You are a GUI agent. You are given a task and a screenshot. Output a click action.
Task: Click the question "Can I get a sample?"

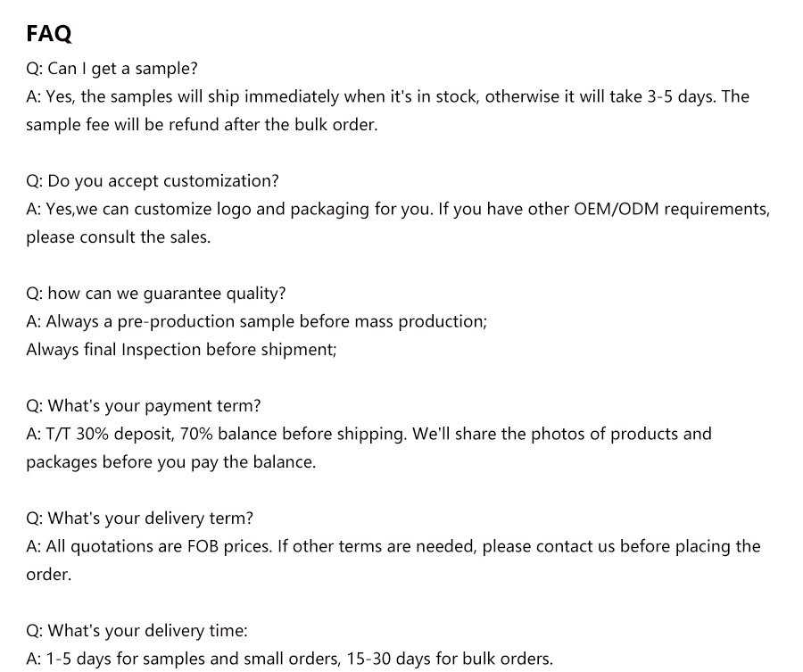point(112,69)
